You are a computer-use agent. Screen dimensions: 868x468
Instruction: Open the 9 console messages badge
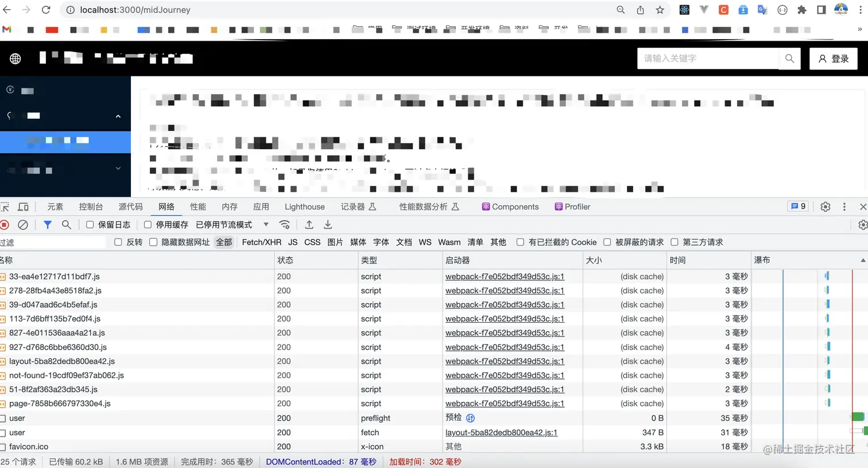pos(799,206)
